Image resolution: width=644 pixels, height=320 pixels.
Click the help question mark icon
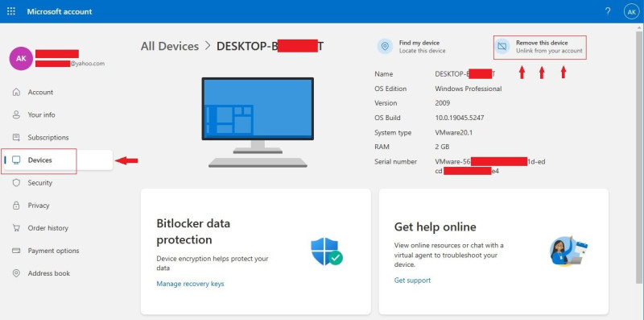608,11
